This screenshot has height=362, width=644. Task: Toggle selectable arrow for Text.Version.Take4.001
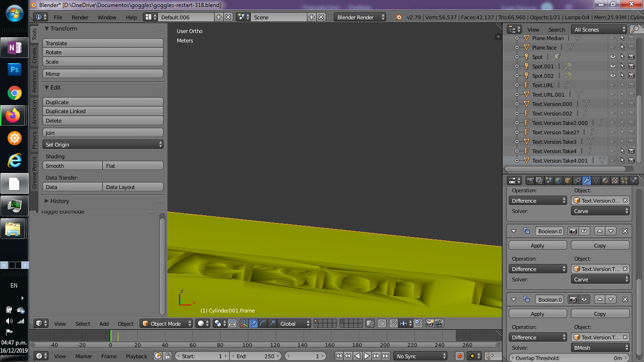click(622, 161)
